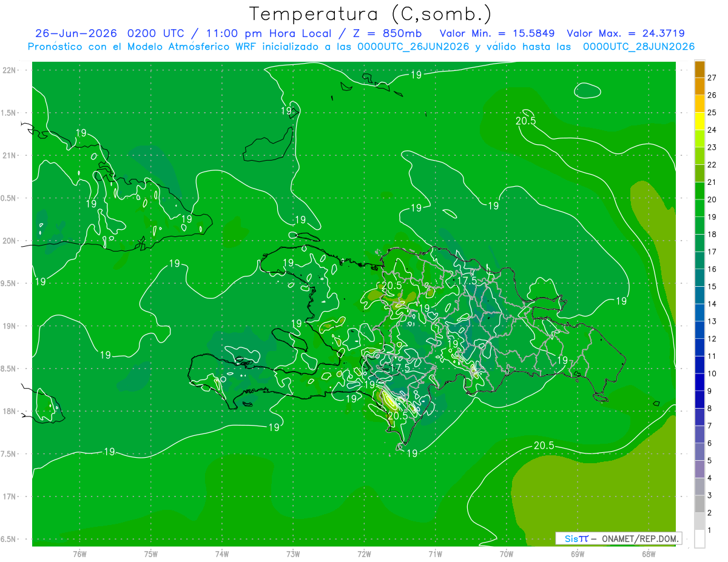Click the '20N' latitude axis label

(x=10, y=241)
